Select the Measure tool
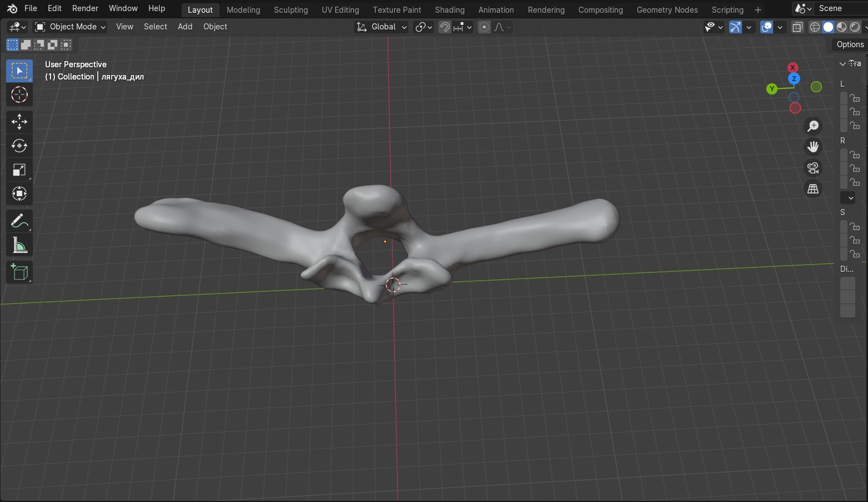The width and height of the screenshot is (868, 502). coord(19,246)
